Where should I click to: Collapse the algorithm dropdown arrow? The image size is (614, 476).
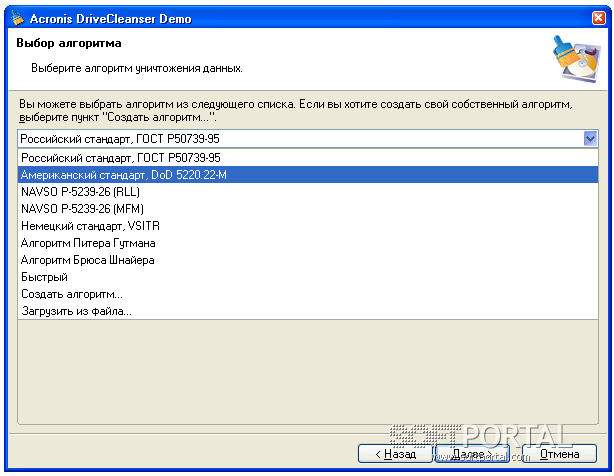point(590,139)
